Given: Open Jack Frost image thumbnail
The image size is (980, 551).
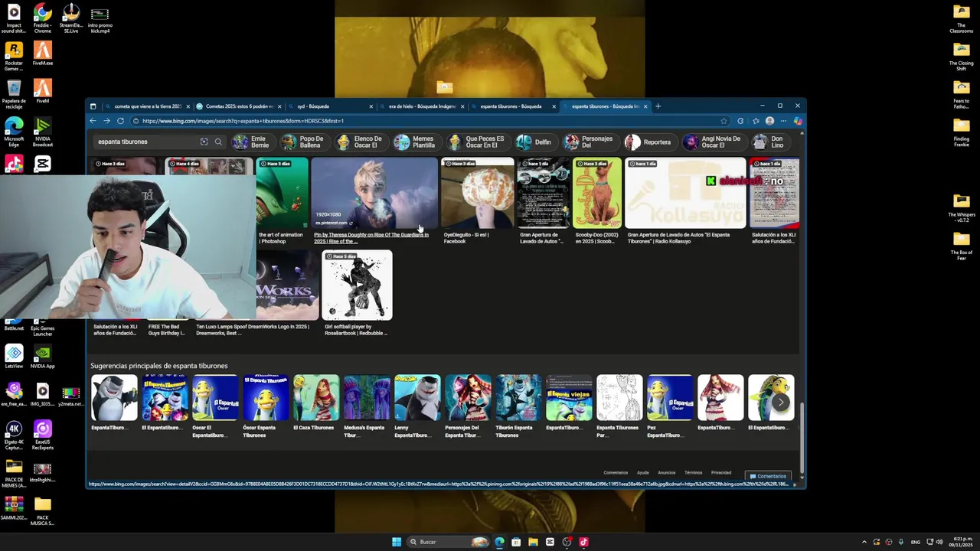Looking at the screenshot, I should tap(374, 193).
